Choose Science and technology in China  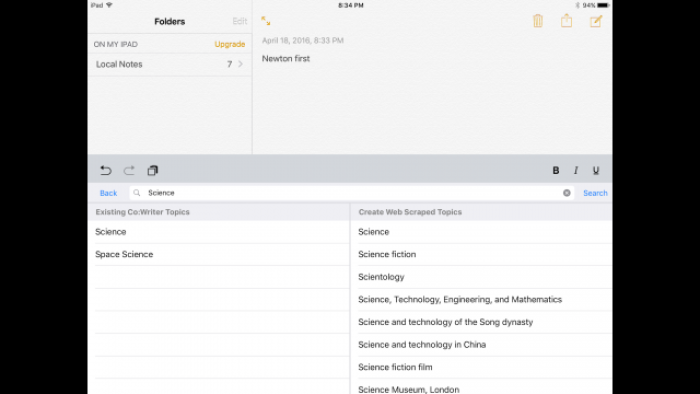click(x=481, y=344)
